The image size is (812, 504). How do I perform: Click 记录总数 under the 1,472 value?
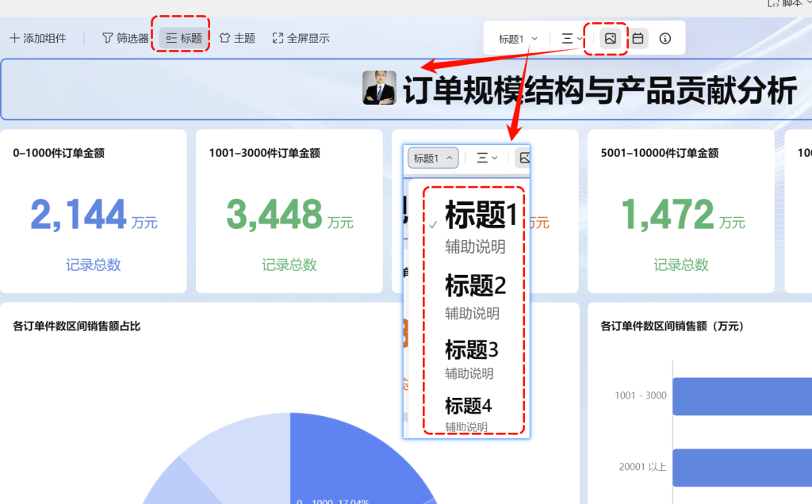coord(681,265)
